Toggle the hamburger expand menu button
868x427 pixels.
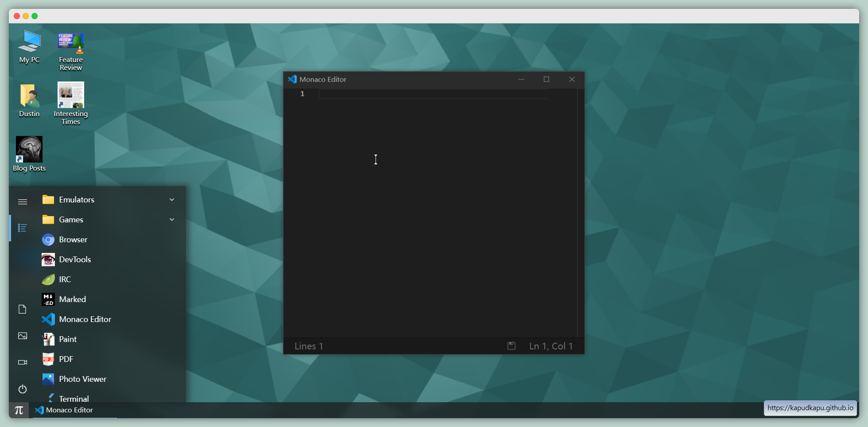[23, 202]
